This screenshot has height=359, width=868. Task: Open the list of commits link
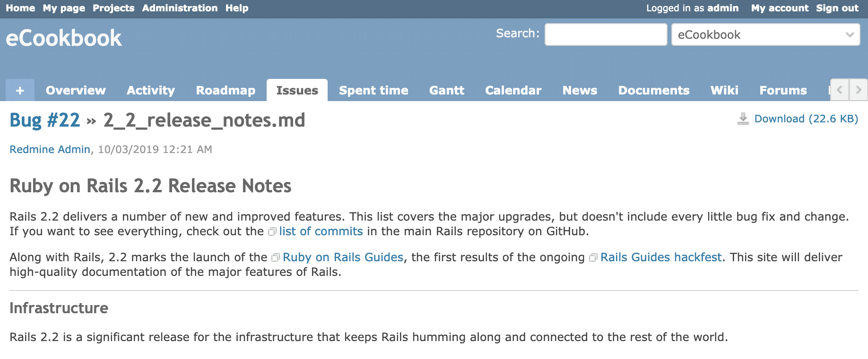pyautogui.click(x=321, y=231)
